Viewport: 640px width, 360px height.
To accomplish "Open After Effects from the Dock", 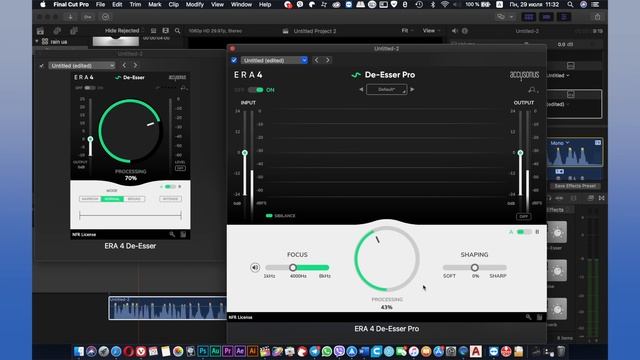I will point(240,351).
